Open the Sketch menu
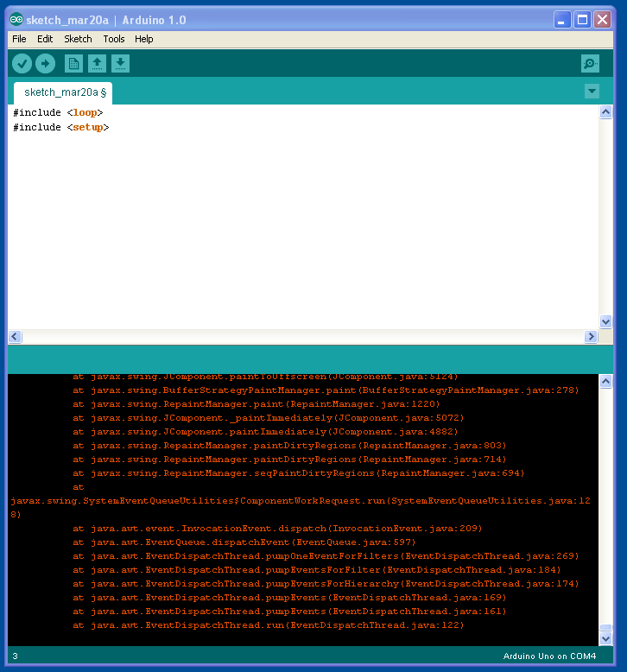 click(x=78, y=39)
